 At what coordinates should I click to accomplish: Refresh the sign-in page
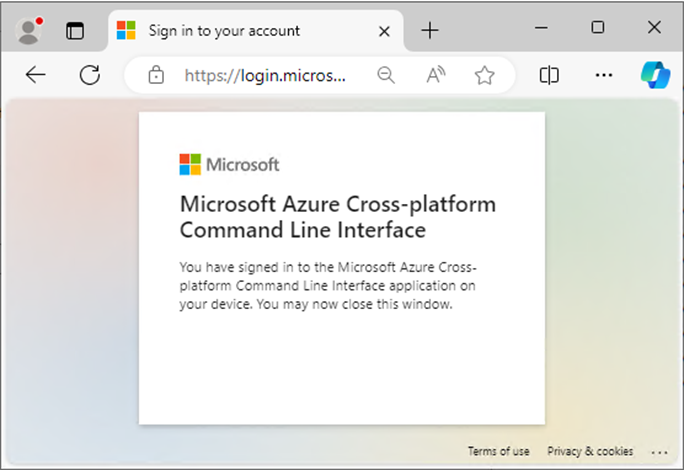pos(90,75)
